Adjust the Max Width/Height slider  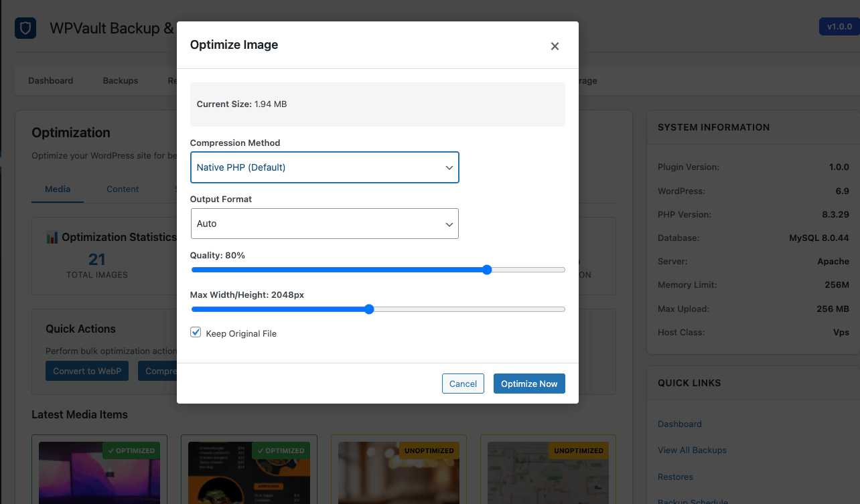(378, 309)
